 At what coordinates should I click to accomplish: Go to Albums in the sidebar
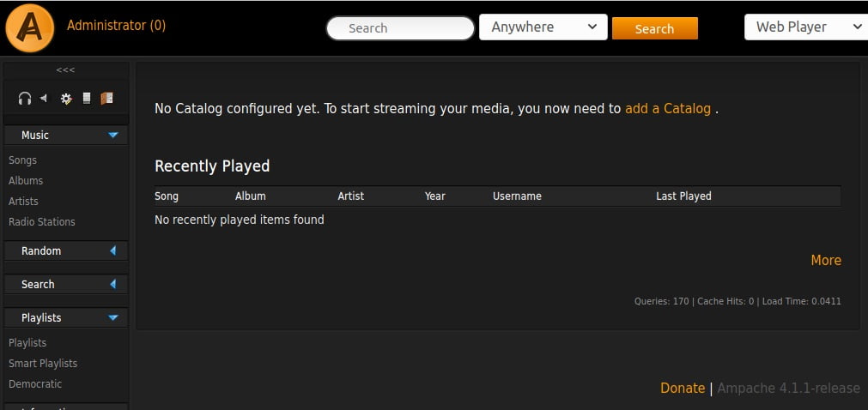tap(26, 181)
